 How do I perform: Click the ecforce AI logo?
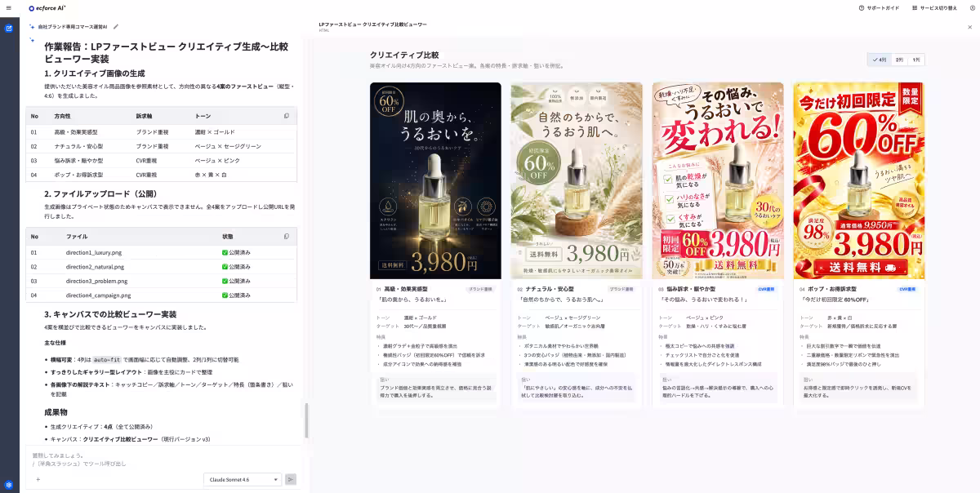click(x=45, y=7)
